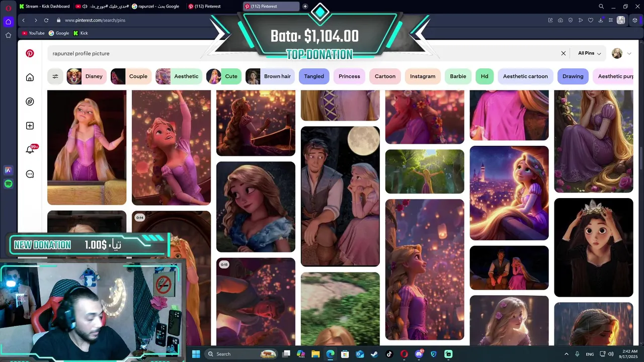This screenshot has width=644, height=362.
Task: Click the taskbar Search box
Action: coord(242,354)
